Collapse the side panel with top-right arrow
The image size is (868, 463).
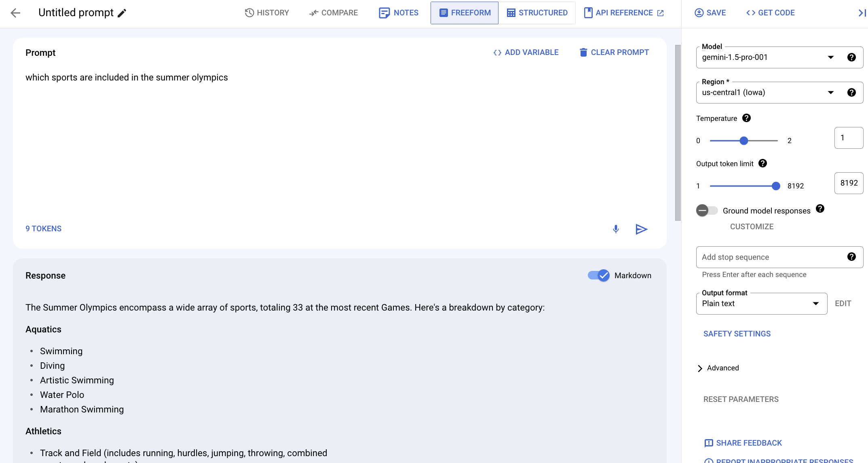pyautogui.click(x=862, y=13)
